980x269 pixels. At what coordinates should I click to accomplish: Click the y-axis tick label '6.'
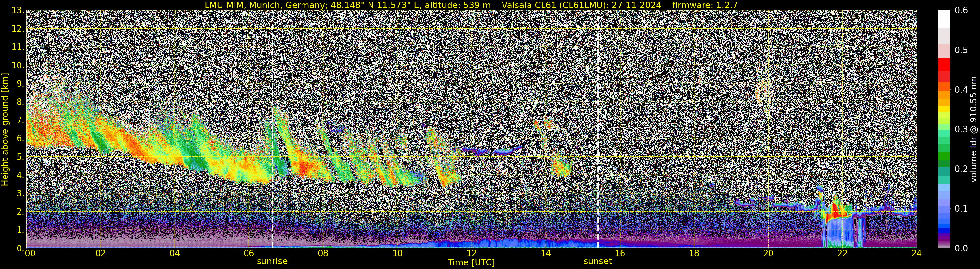click(x=20, y=139)
